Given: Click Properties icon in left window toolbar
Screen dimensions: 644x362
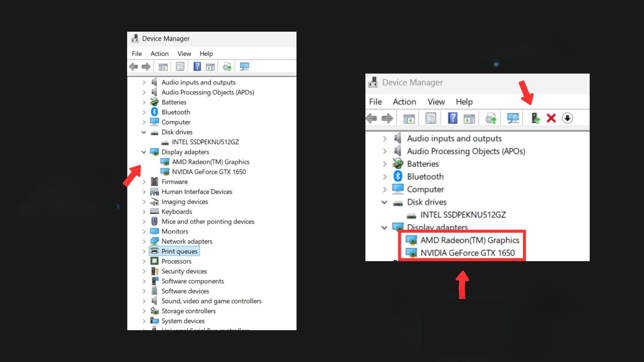Looking at the screenshot, I should (180, 66).
